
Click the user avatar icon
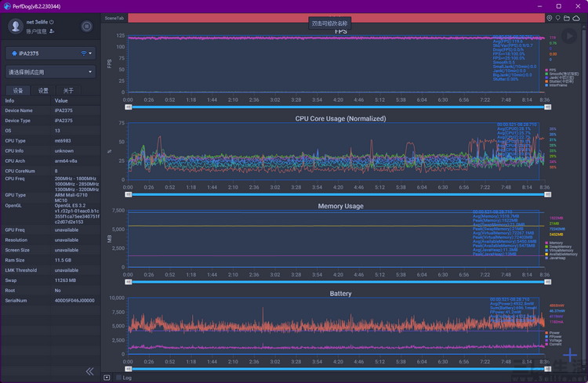click(x=16, y=26)
